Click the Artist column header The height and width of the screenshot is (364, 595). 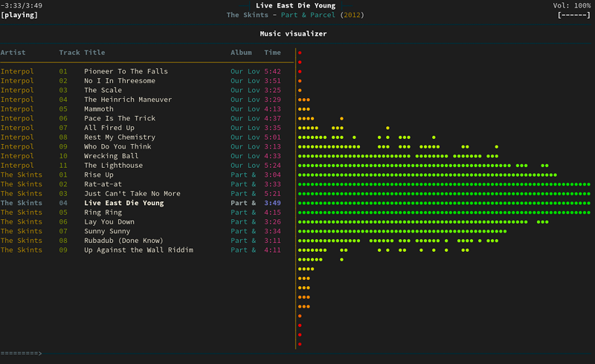(13, 52)
